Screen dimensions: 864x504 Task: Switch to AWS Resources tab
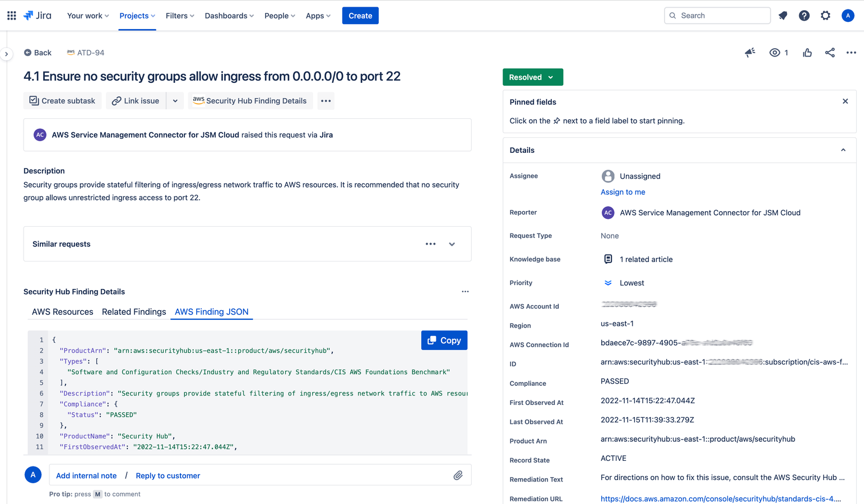click(63, 312)
